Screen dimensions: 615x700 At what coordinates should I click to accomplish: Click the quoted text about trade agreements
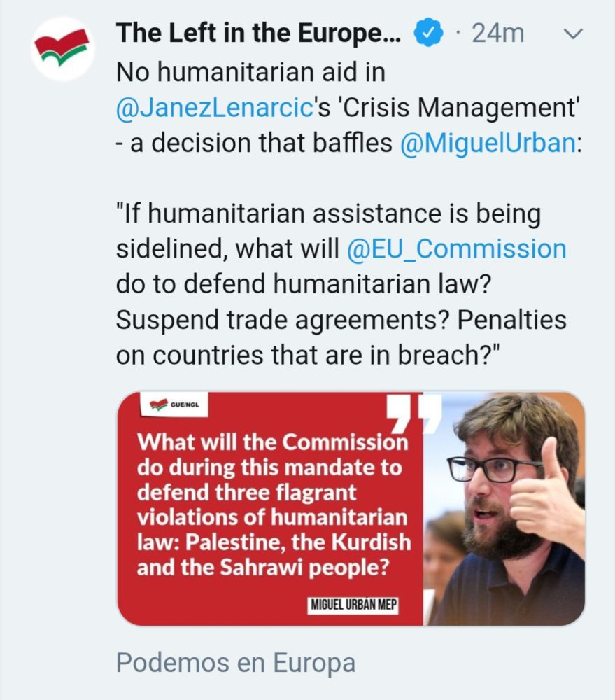point(341,320)
